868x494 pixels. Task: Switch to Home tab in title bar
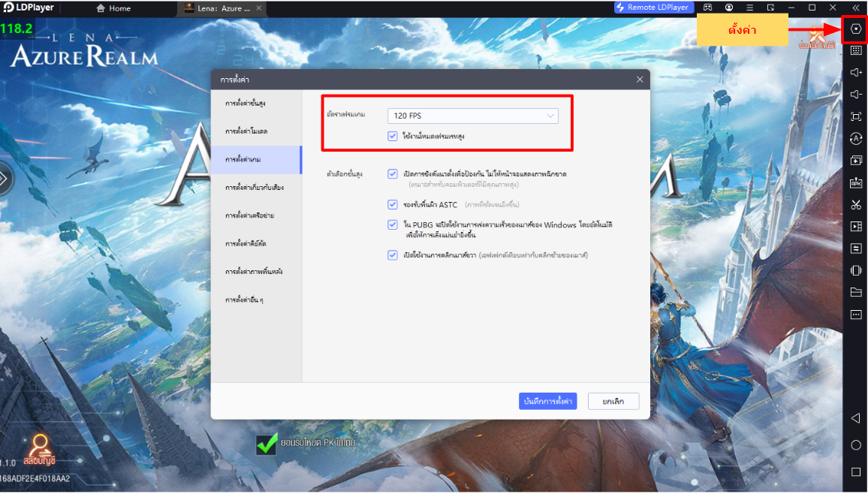tap(113, 8)
